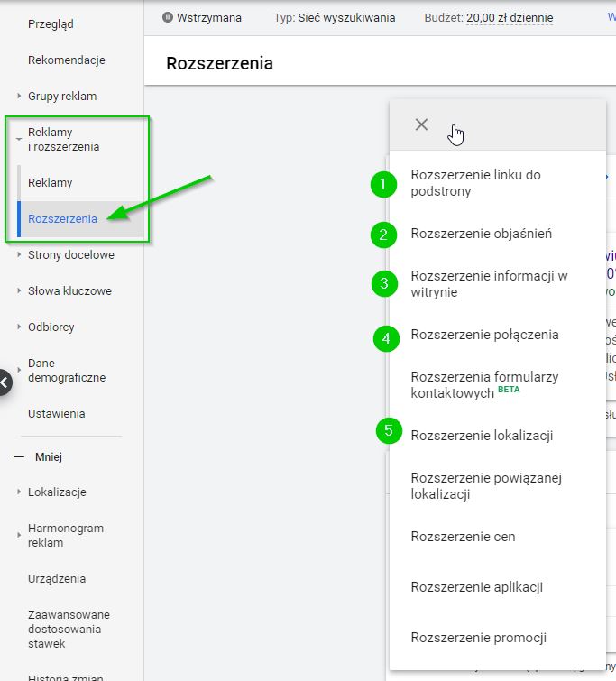The width and height of the screenshot is (616, 681).
Task: Click the Sieć wyszukiwania campaign type text
Action: coord(346,18)
